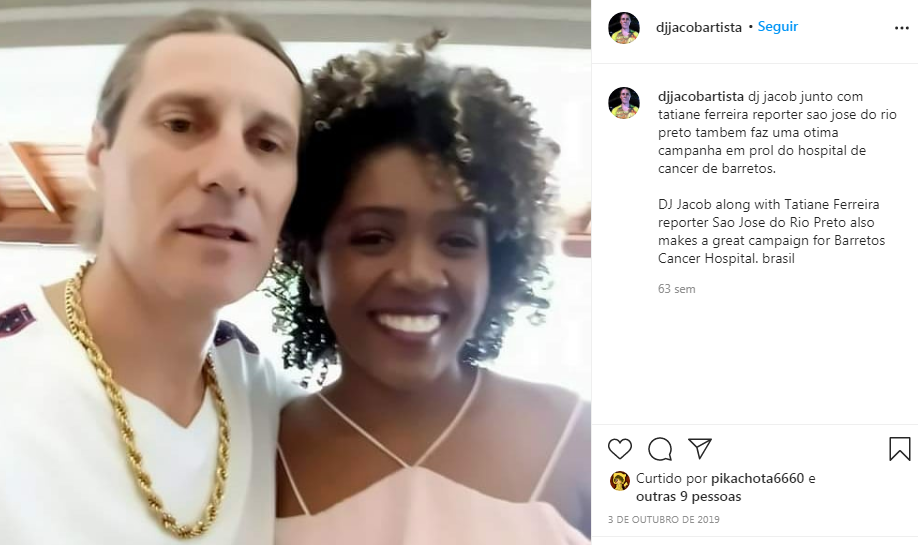Click the English translation caption paragraph
The height and width of the screenshot is (545, 918).
click(x=772, y=231)
